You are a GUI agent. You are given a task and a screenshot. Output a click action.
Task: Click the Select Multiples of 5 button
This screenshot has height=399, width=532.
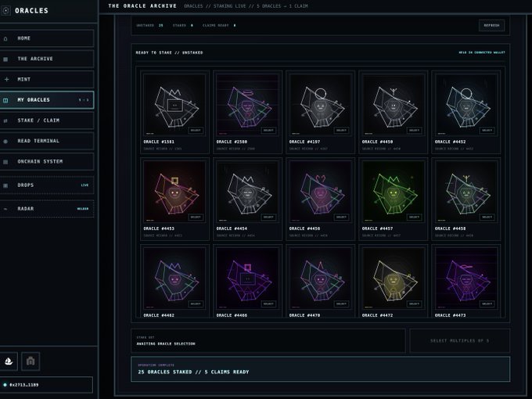(x=460, y=340)
